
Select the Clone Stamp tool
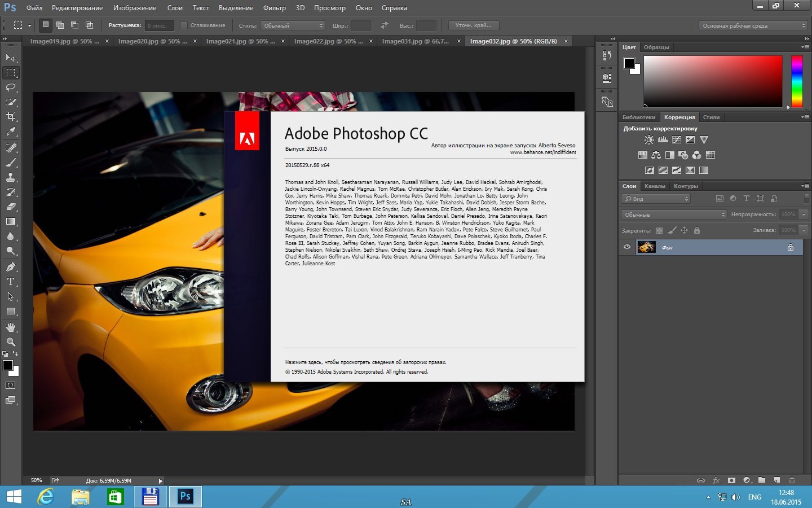click(11, 177)
